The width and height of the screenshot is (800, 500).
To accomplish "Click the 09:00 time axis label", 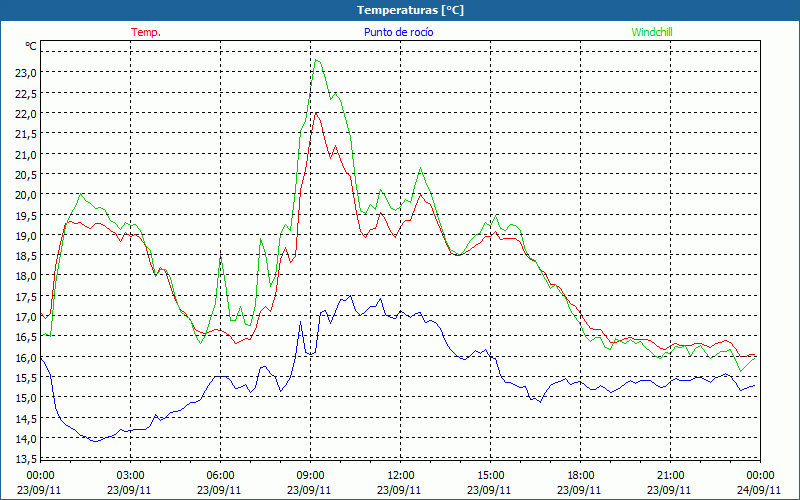I will click(311, 476).
